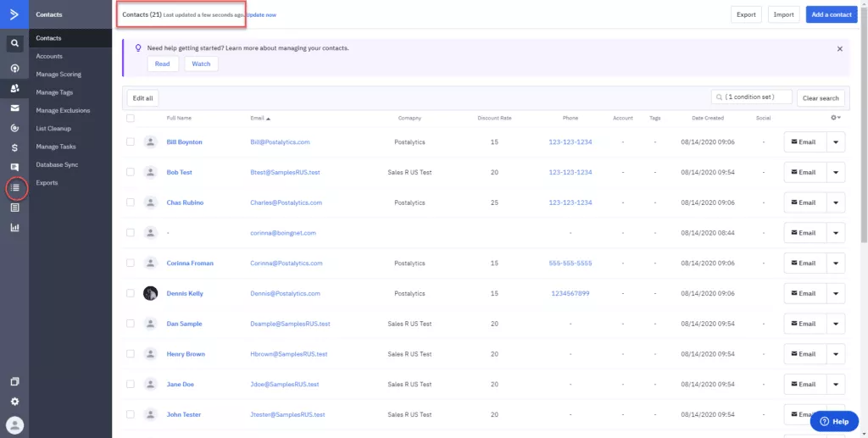Image resolution: width=868 pixels, height=438 pixels.
Task: Open the search icon in left sidebar
Action: pos(15,43)
